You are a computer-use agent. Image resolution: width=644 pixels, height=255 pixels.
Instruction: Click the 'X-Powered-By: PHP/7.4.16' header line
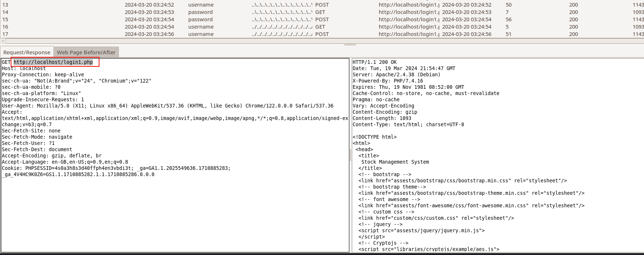[388, 81]
